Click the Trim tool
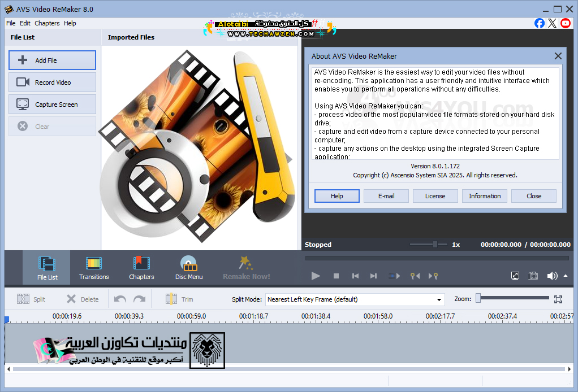Viewport: 578px width, 392px height. (179, 299)
